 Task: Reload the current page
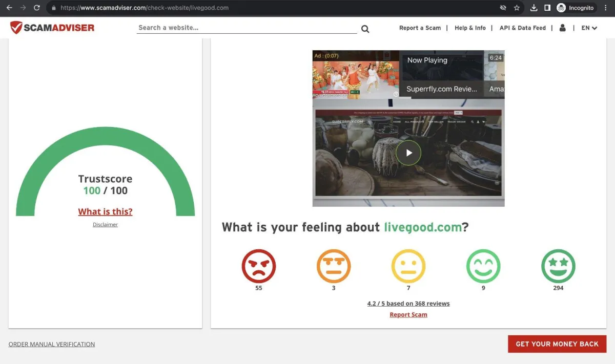[37, 8]
